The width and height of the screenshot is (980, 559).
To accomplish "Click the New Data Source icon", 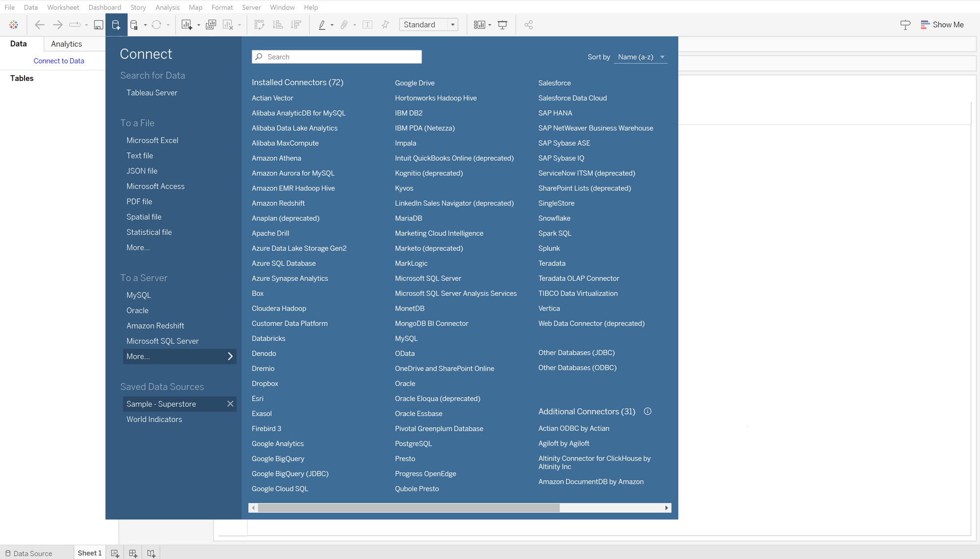I will tap(116, 24).
